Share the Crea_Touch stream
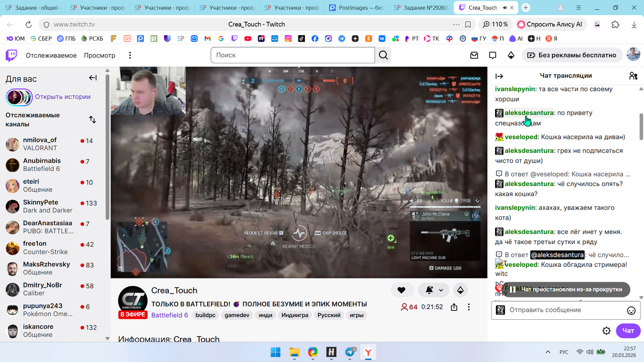644x362 pixels. tap(454, 307)
